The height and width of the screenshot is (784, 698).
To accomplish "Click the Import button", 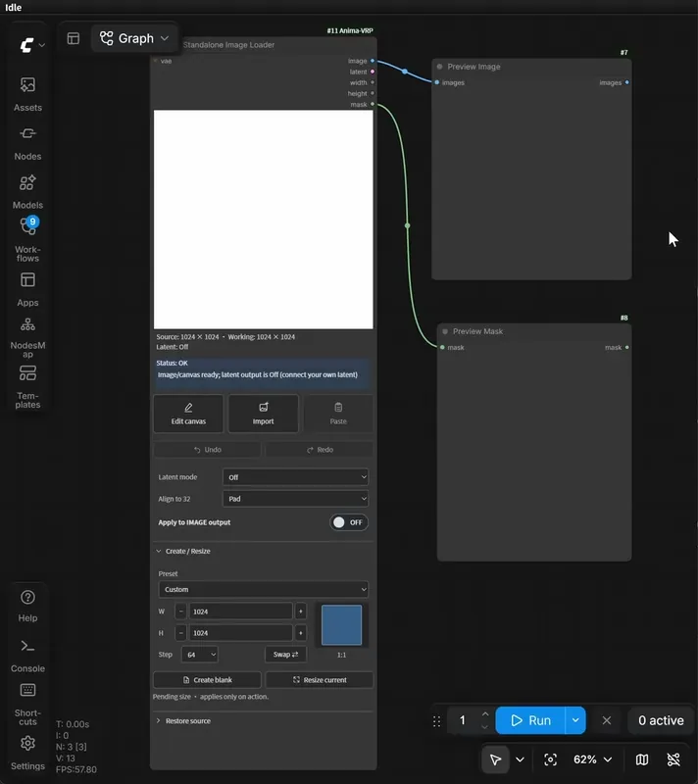I will 263,414.
